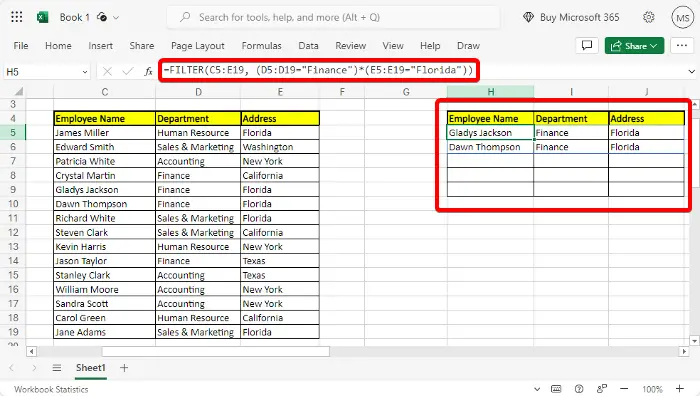
Task: Click the Excel logo icon
Action: (x=43, y=17)
